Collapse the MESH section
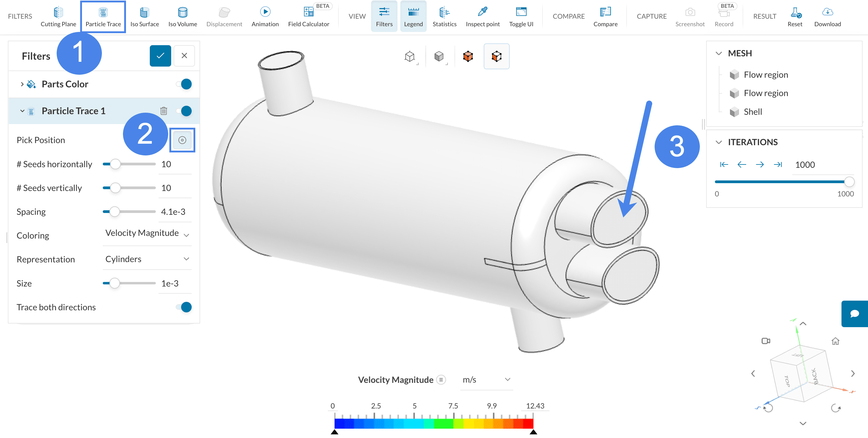 (x=719, y=53)
